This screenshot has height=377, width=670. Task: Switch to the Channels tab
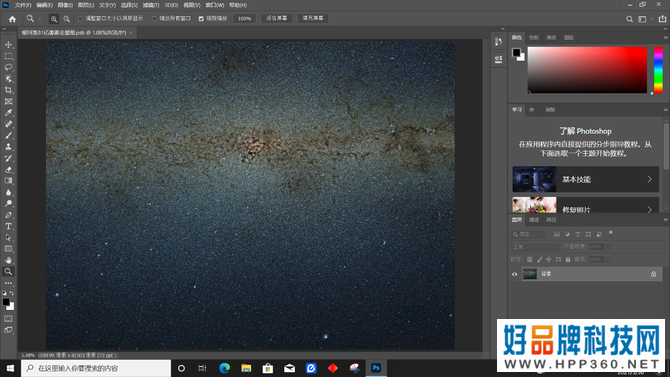click(534, 220)
